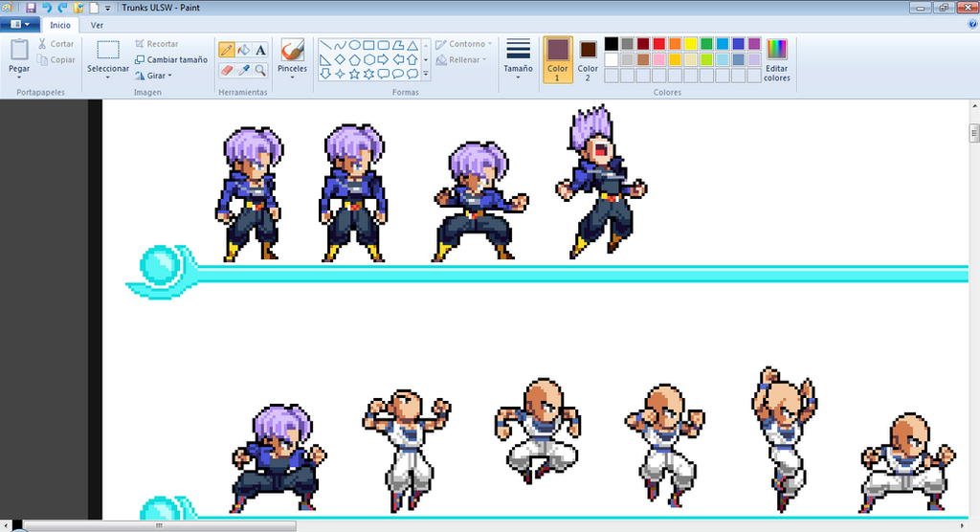Click the Pegar clipboard button
Screen dimensions: 980x532
click(19, 55)
